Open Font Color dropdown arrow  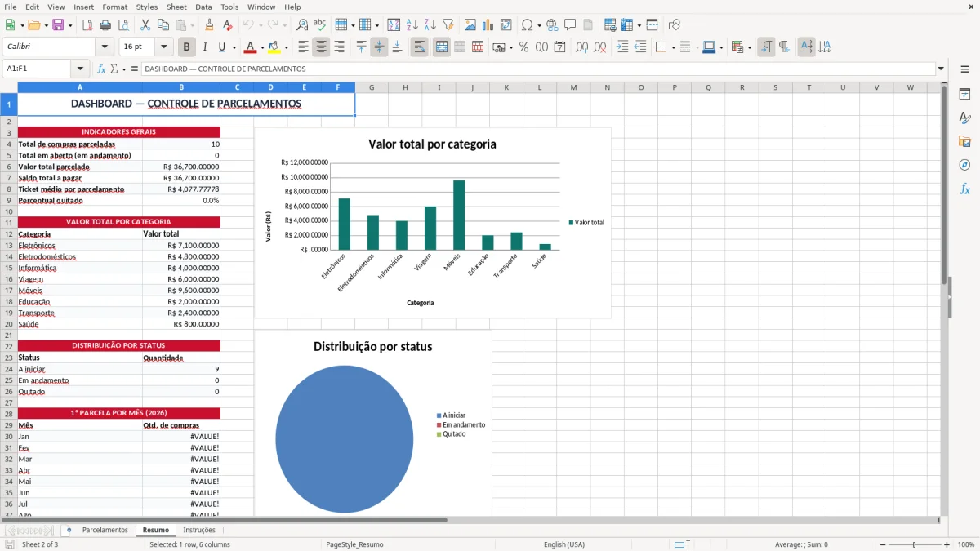tap(262, 48)
